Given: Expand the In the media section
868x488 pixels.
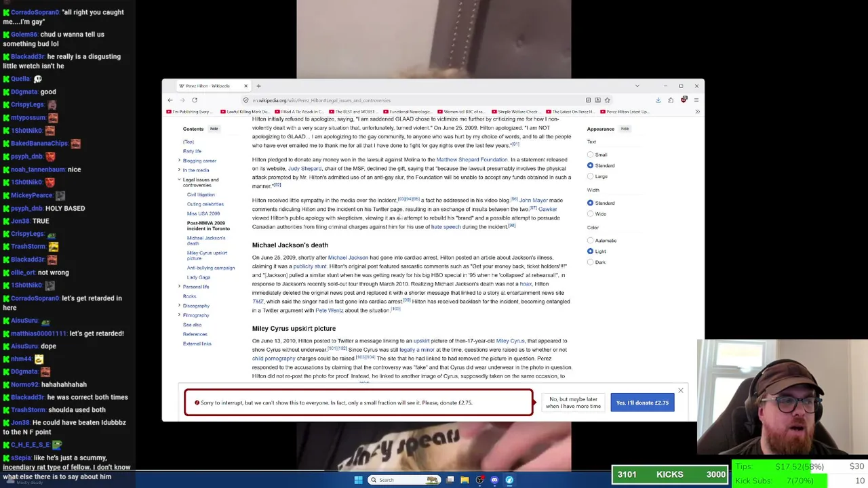Looking at the screenshot, I should point(179,170).
